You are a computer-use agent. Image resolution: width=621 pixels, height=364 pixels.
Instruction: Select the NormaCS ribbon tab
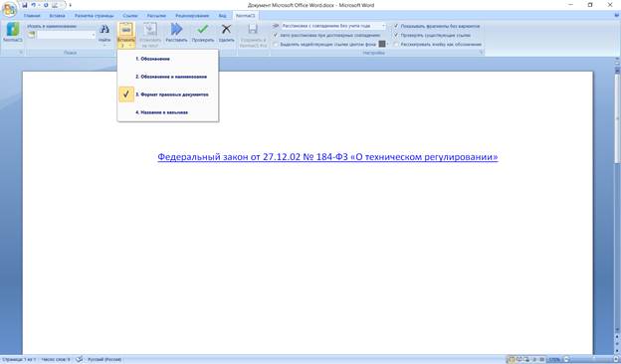tap(245, 16)
